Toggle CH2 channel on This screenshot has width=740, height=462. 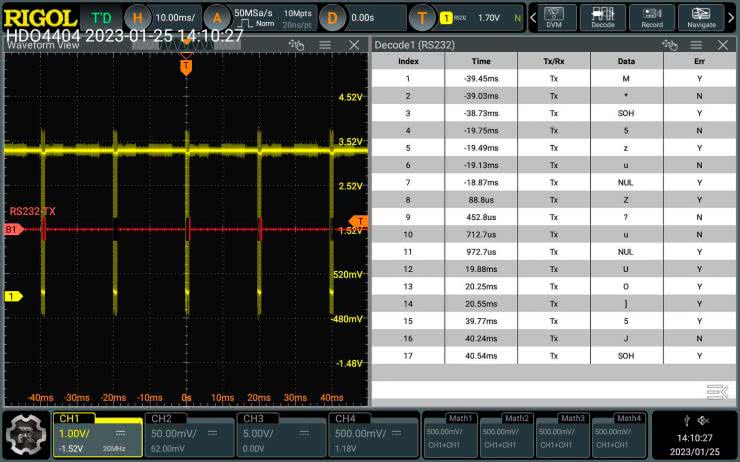pos(187,435)
